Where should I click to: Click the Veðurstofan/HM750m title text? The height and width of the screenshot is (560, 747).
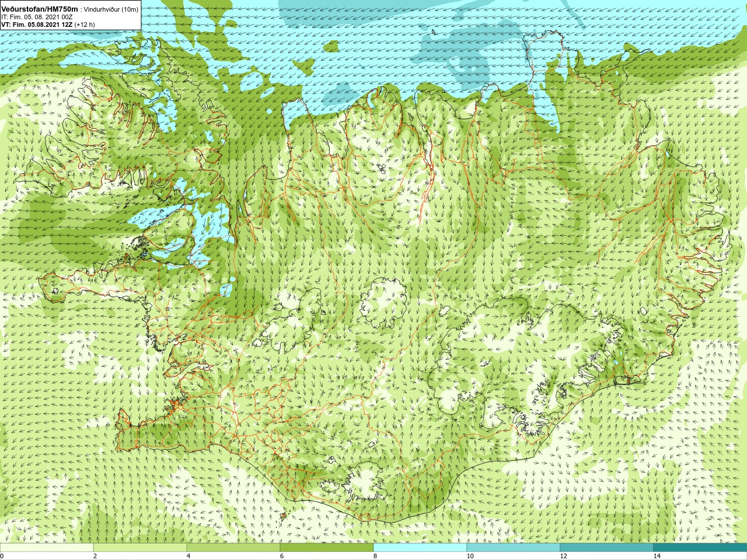click(x=40, y=9)
